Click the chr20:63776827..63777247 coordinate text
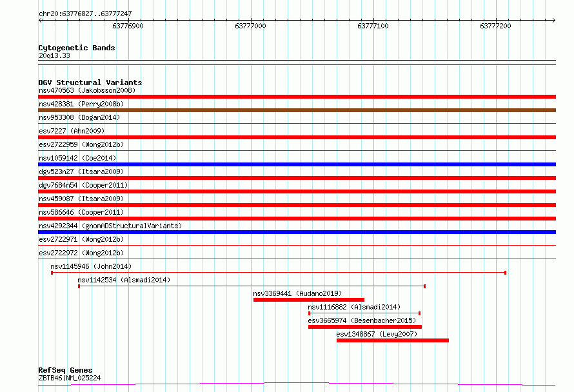The height and width of the screenshot is (392, 574). (x=85, y=14)
